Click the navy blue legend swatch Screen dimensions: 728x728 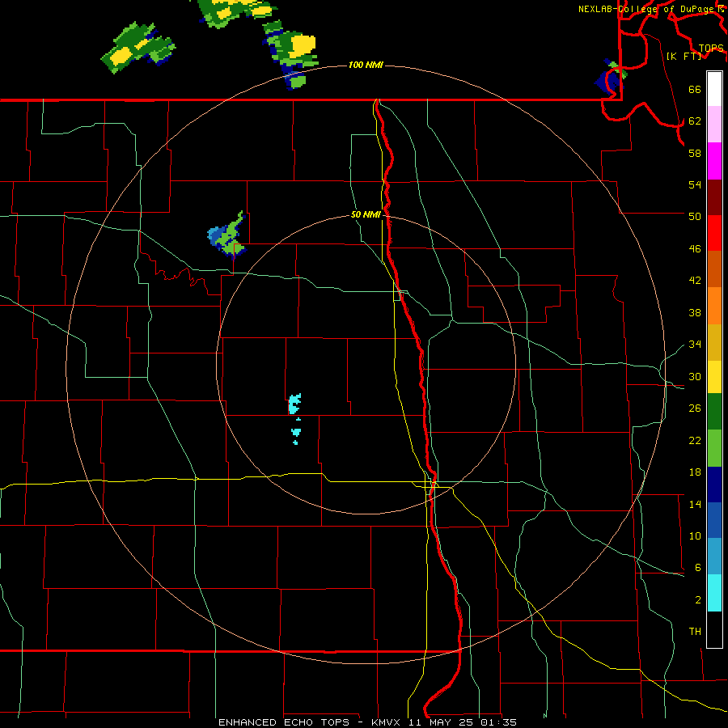[x=714, y=485]
